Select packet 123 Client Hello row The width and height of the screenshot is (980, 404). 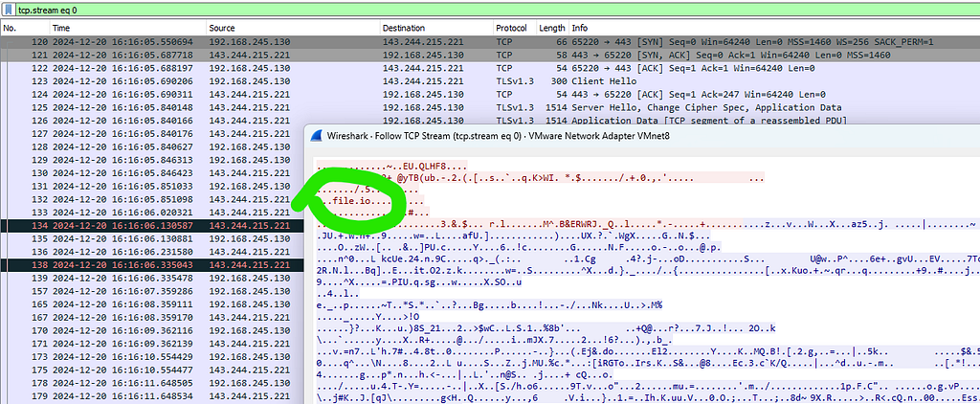click(x=490, y=81)
